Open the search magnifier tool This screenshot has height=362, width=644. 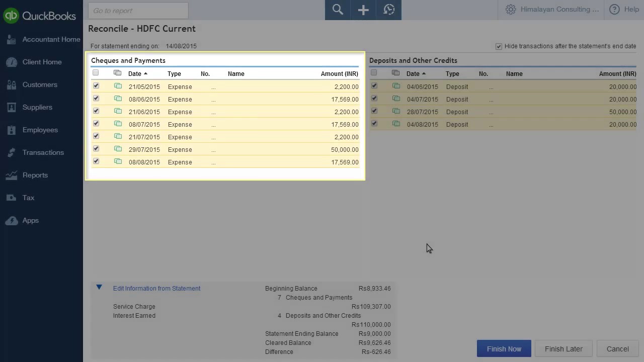pos(338,10)
